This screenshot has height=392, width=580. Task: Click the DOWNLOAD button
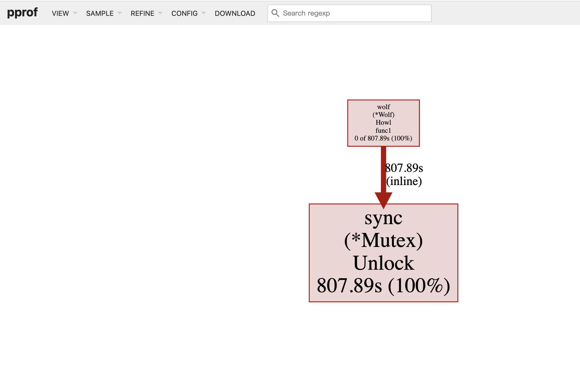click(x=235, y=13)
